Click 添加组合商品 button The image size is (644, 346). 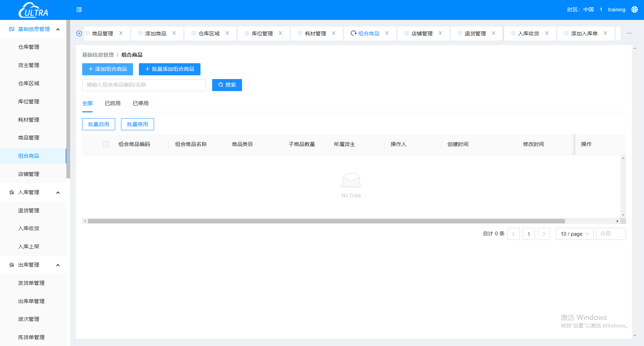108,69
